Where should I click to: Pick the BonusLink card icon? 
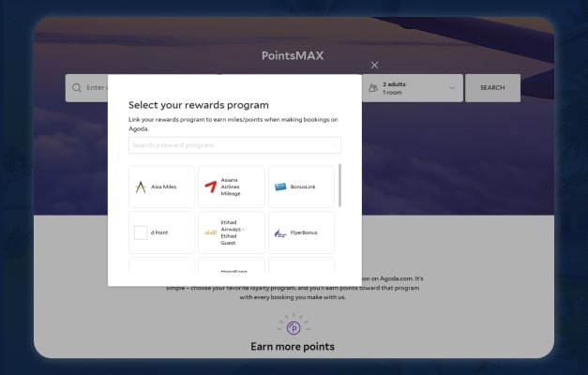click(280, 187)
